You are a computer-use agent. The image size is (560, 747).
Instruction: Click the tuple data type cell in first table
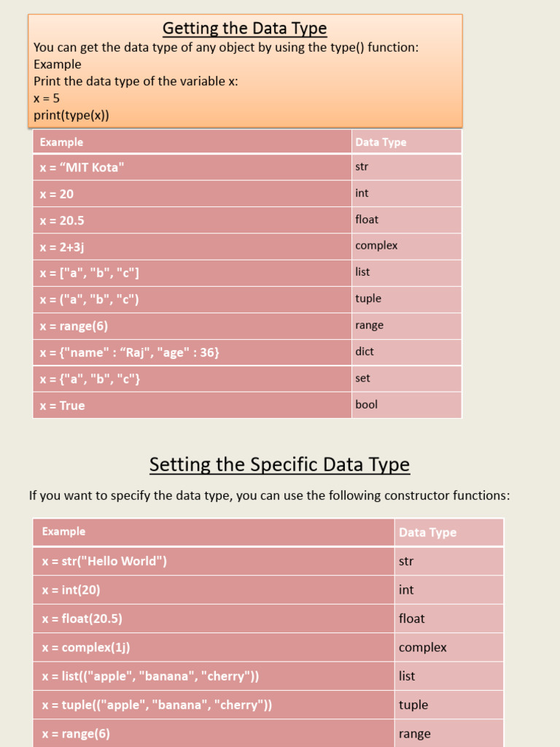click(407, 299)
